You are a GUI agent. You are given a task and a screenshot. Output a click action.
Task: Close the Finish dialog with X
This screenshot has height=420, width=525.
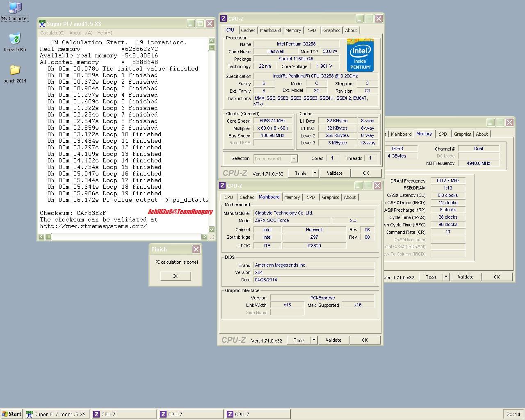tap(196, 249)
